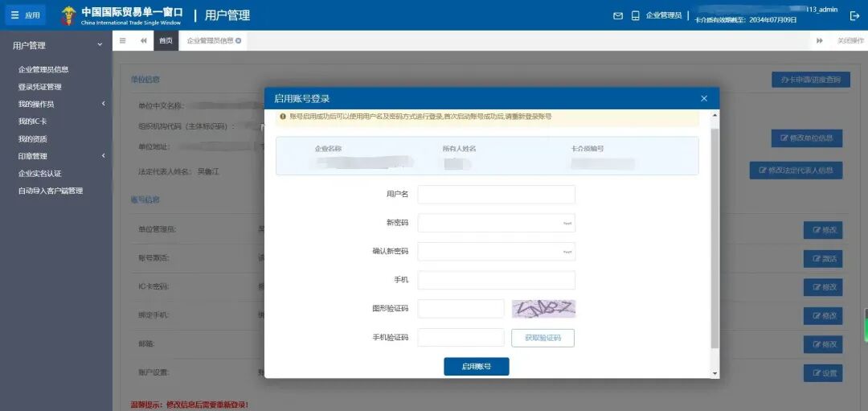Open 登录凭证管理 in the sidebar

40,87
